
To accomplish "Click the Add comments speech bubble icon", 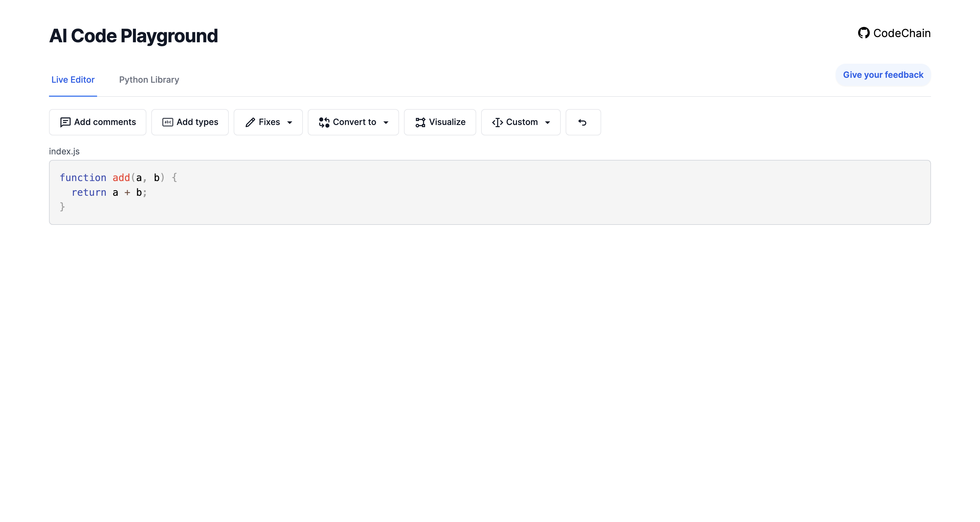I will coord(66,122).
